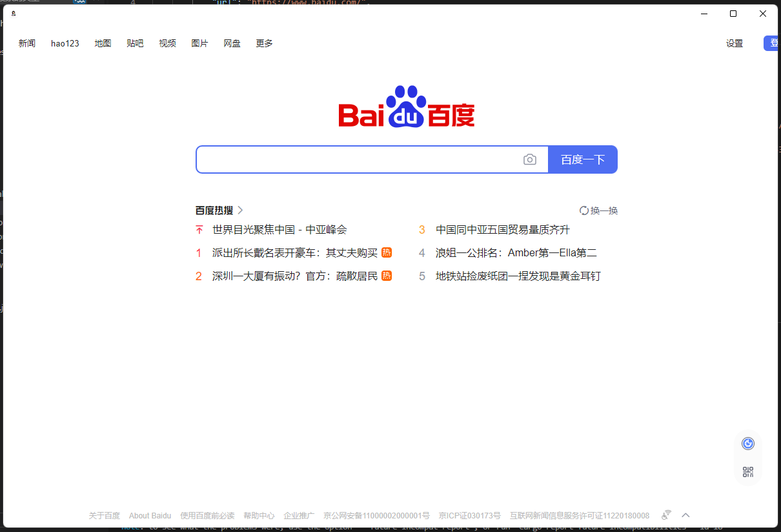This screenshot has width=781, height=532.
Task: Open the 帮助中心 link
Action: [x=259, y=515]
